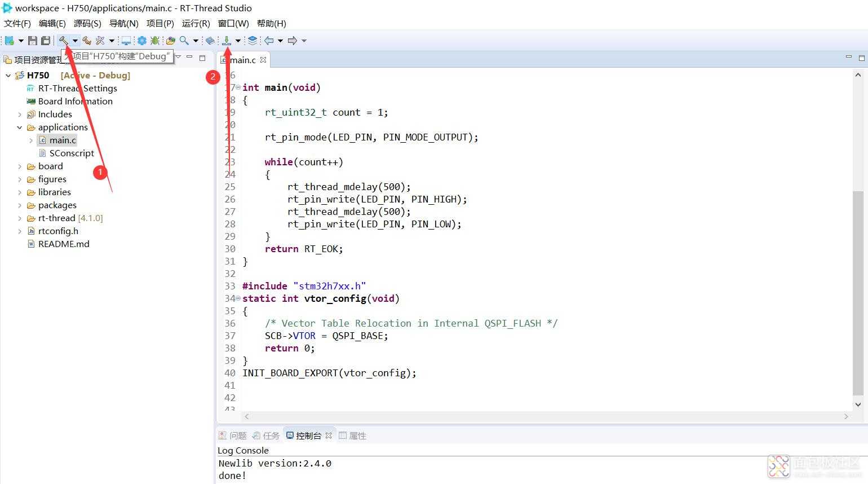Click the blue book toolbar icon
868x484 pixels.
[x=210, y=41]
